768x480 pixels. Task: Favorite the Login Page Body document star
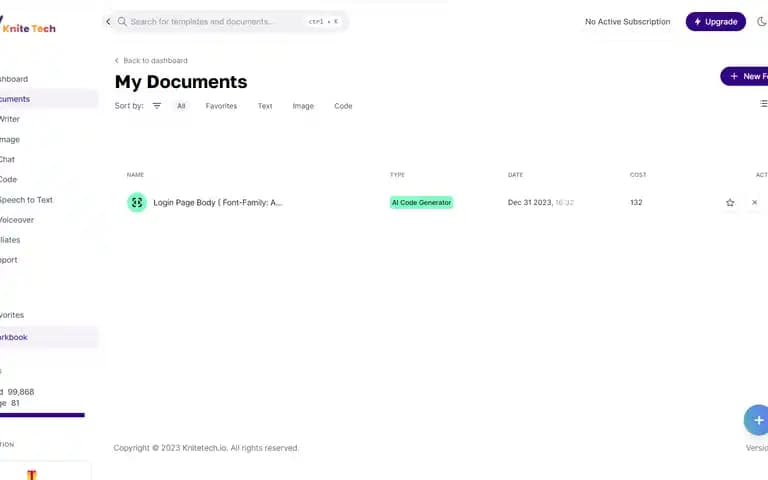click(x=730, y=202)
